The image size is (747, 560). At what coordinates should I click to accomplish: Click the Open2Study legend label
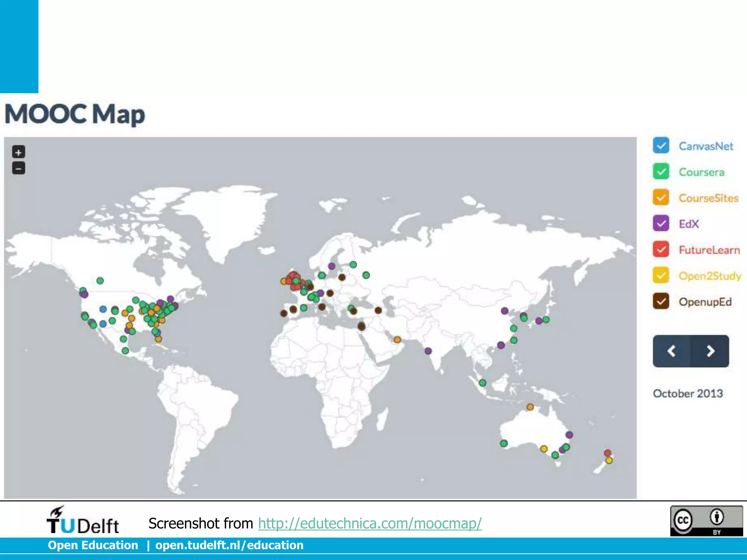click(x=710, y=276)
